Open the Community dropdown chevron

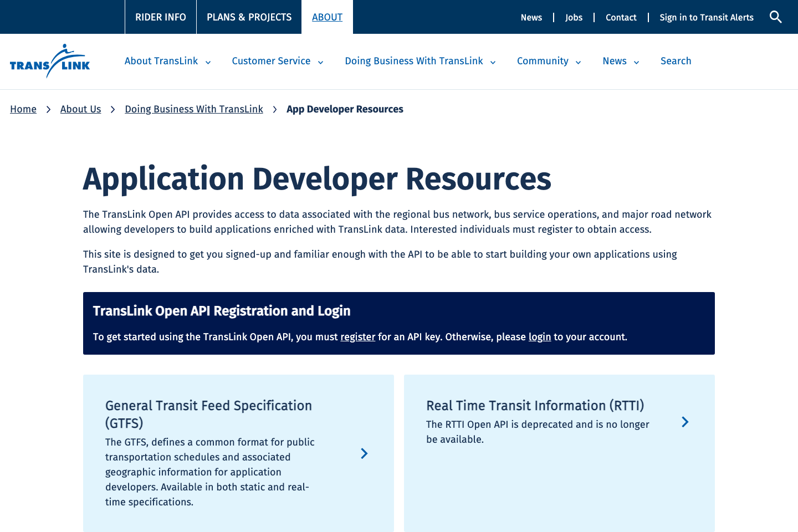point(578,63)
